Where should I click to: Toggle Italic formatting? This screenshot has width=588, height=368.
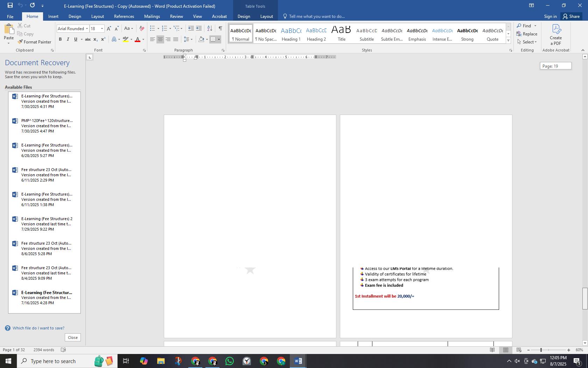click(x=68, y=39)
